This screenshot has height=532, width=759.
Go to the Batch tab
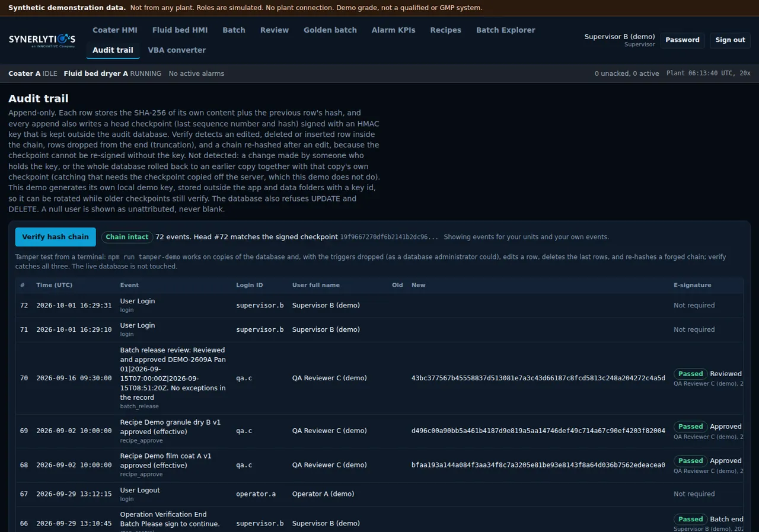(234, 30)
